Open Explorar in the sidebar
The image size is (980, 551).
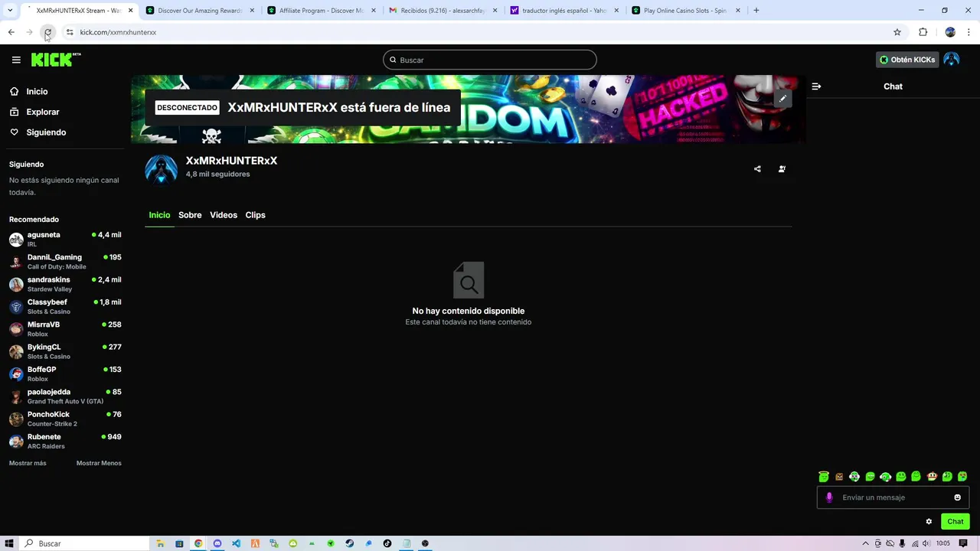point(42,112)
